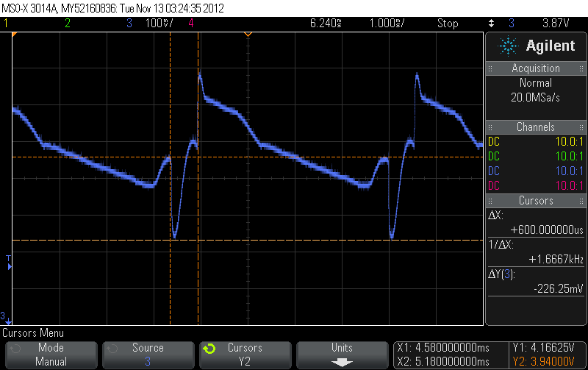Open the Channels panel header

coord(536,127)
